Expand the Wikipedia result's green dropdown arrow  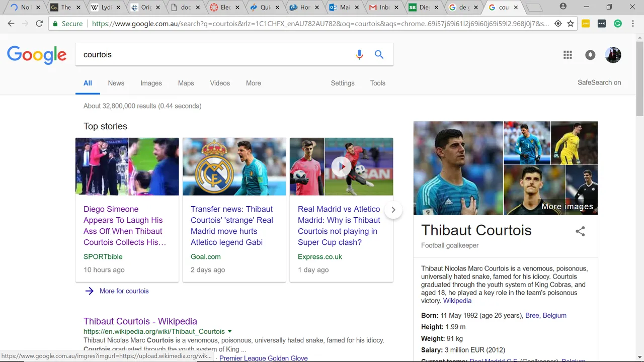[230, 331]
